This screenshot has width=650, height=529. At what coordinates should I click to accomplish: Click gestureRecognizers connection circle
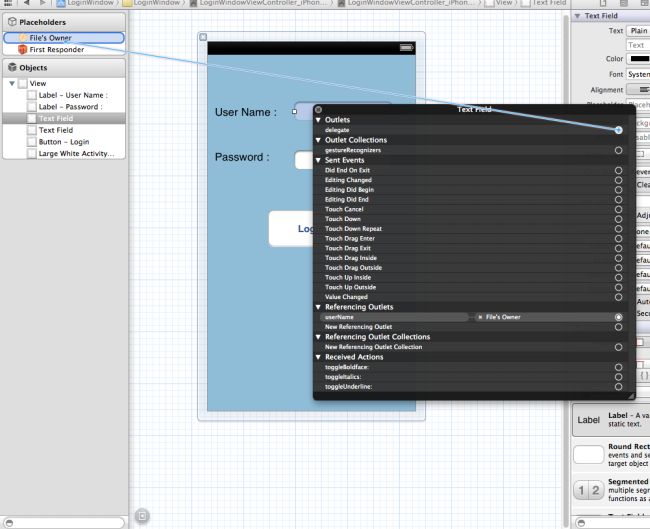coord(618,150)
